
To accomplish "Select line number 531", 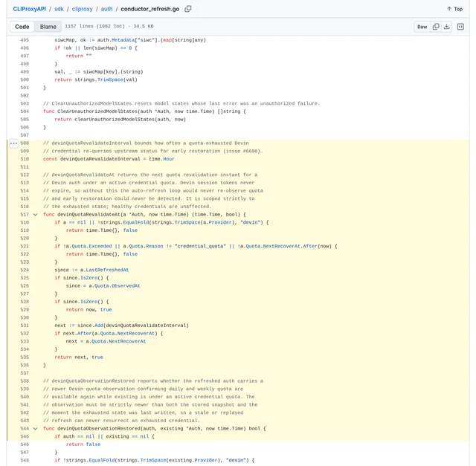I will [25, 326].
